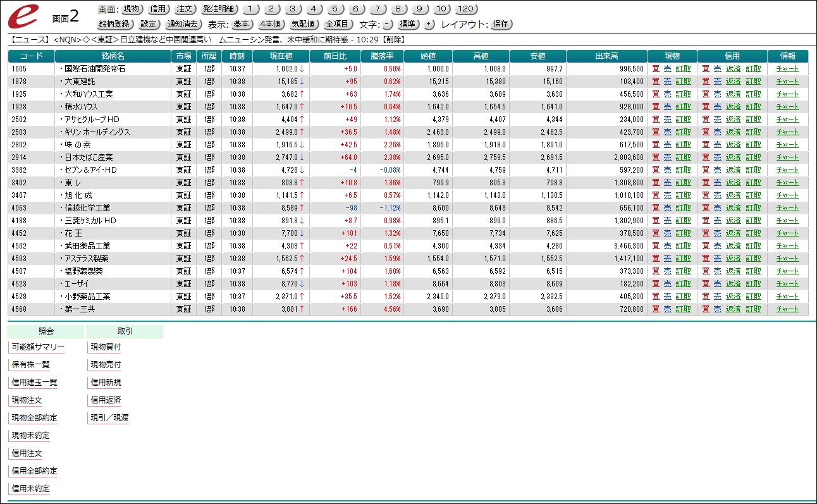Screen dimensions: 817x504
Task: Click 現物 訂取 for 大和ハウス工業
Action: point(683,94)
